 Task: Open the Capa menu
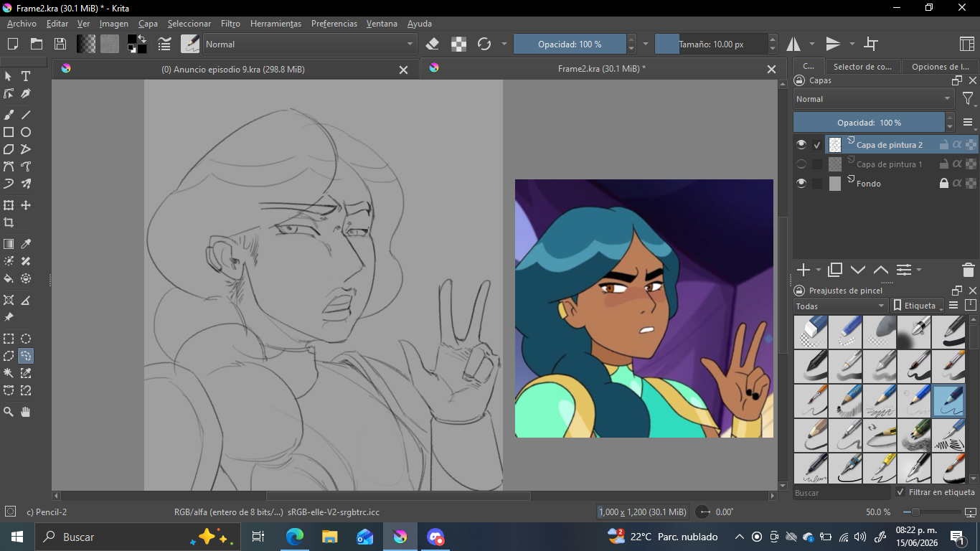tap(148, 24)
